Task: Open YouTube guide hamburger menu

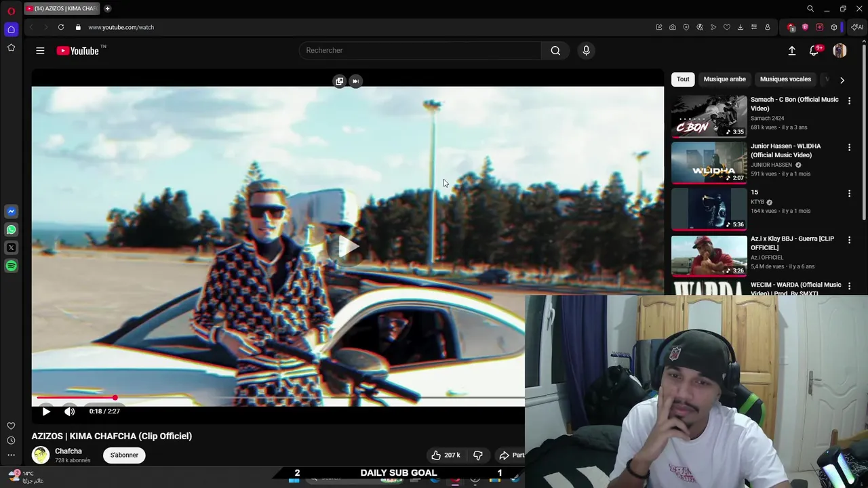Action: [x=40, y=50]
